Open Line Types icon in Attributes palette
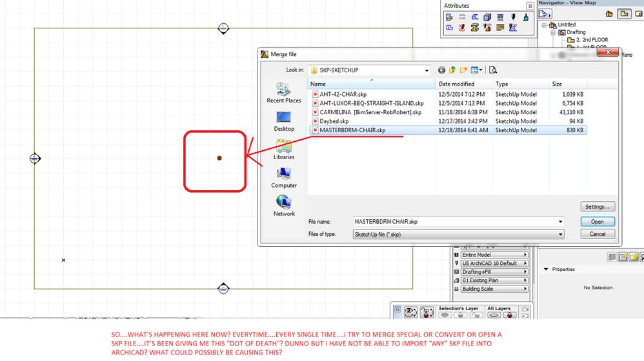The width and height of the screenshot is (644, 361). [462, 17]
